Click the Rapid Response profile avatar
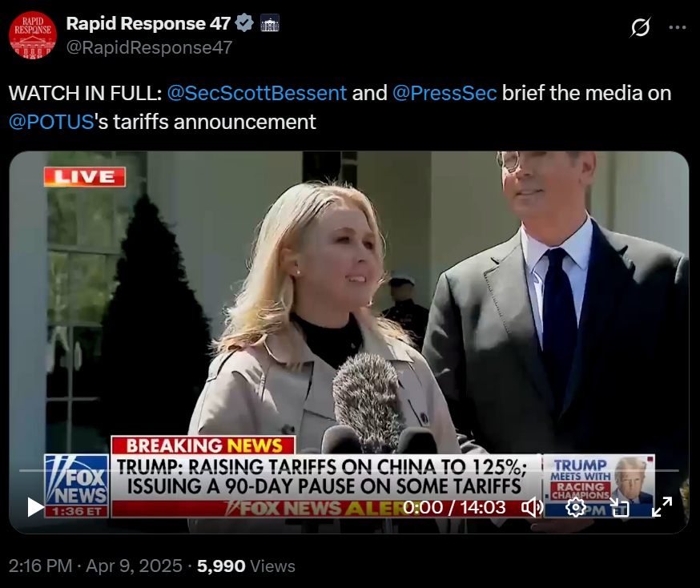700x588 pixels. pos(33,35)
